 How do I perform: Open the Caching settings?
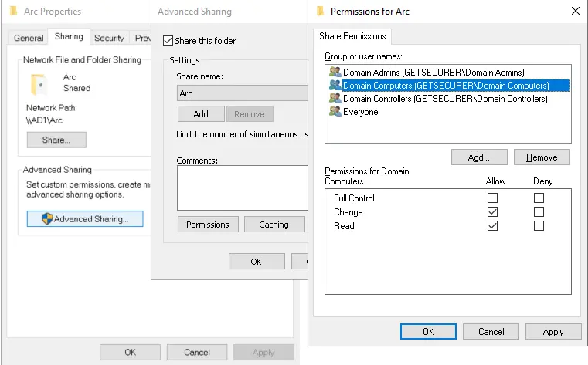click(x=274, y=225)
